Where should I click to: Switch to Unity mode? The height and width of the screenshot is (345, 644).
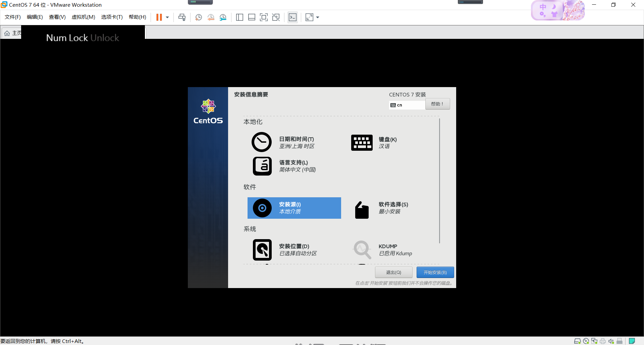point(276,17)
